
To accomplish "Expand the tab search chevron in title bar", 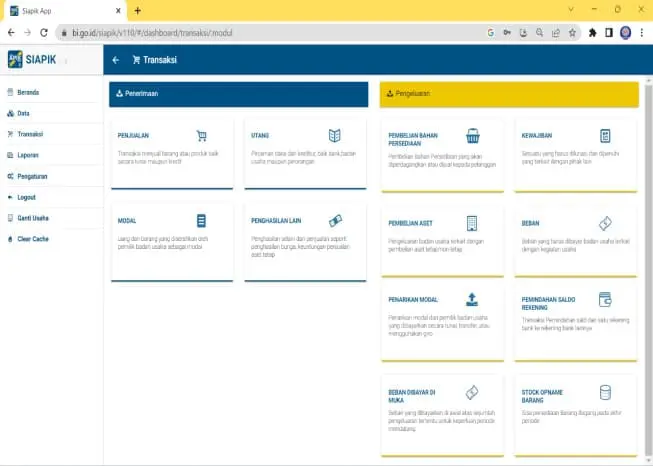I will (x=571, y=9).
